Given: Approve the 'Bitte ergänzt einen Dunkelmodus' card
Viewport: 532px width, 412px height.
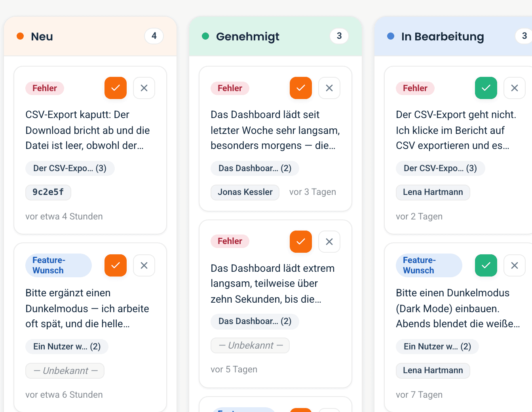Looking at the screenshot, I should coord(116,265).
